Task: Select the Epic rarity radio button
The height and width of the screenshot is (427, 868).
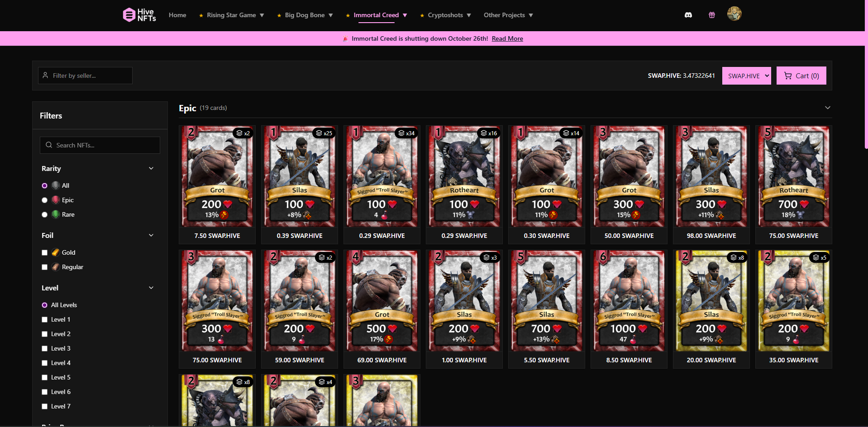Action: tap(44, 200)
